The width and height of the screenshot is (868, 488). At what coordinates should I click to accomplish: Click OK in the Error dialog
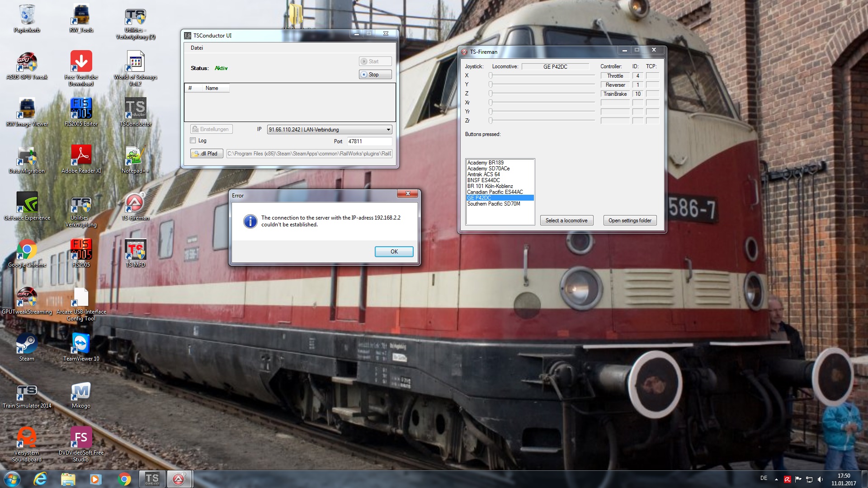394,252
